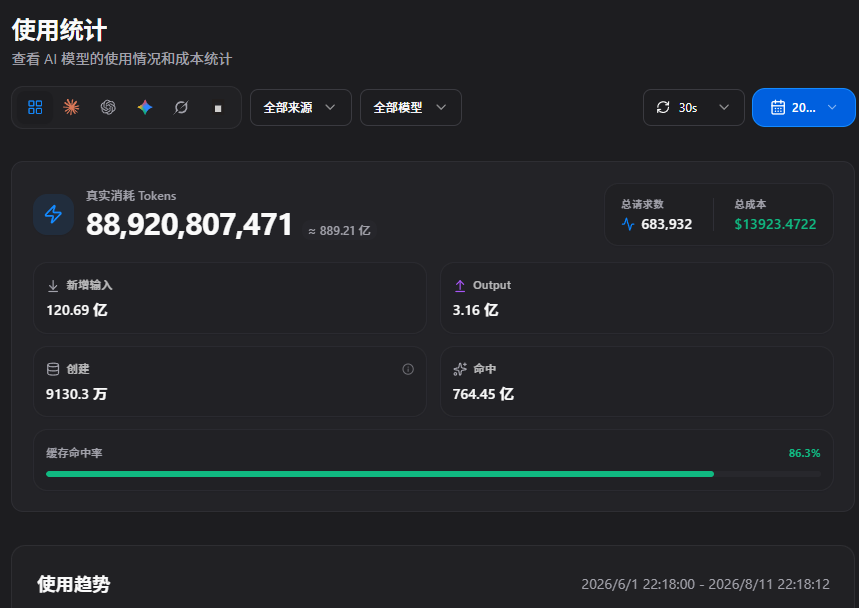This screenshot has width=859, height=608.
Task: Click the pulse icon beside 683,932
Action: (628, 224)
